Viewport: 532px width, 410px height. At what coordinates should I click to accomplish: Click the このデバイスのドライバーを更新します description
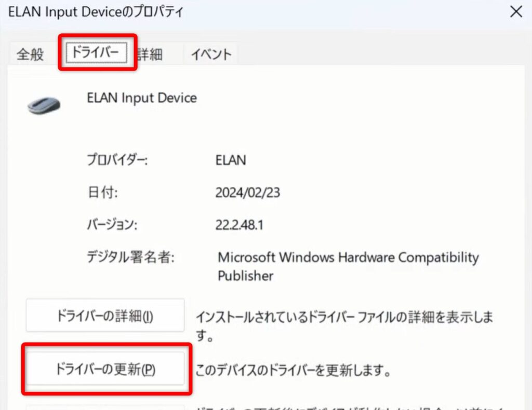[292, 371]
